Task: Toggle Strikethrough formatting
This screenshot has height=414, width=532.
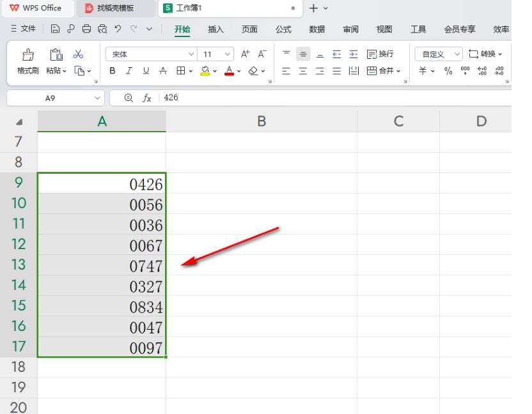Action: coord(163,71)
